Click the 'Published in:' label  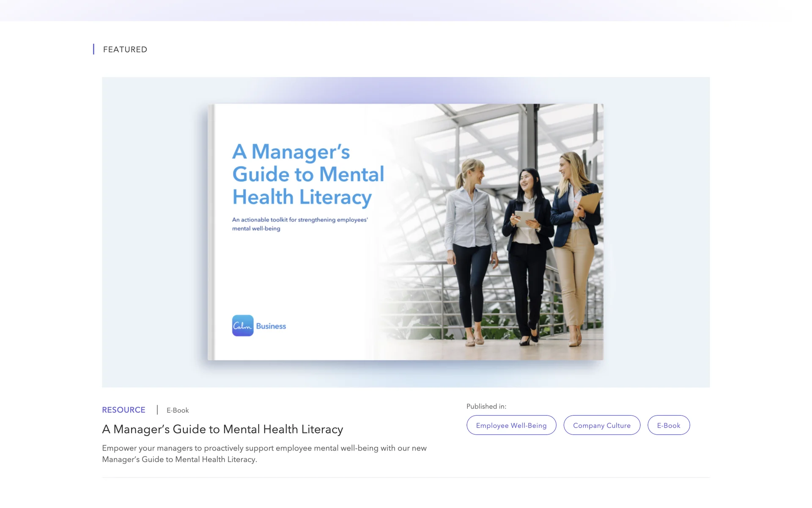coord(486,406)
